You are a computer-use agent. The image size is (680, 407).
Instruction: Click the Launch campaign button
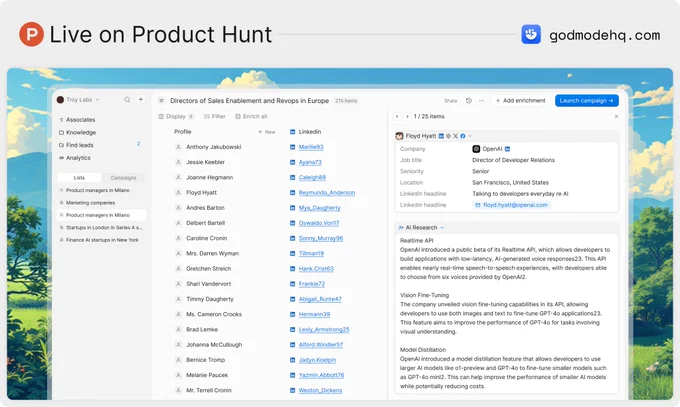pos(586,101)
